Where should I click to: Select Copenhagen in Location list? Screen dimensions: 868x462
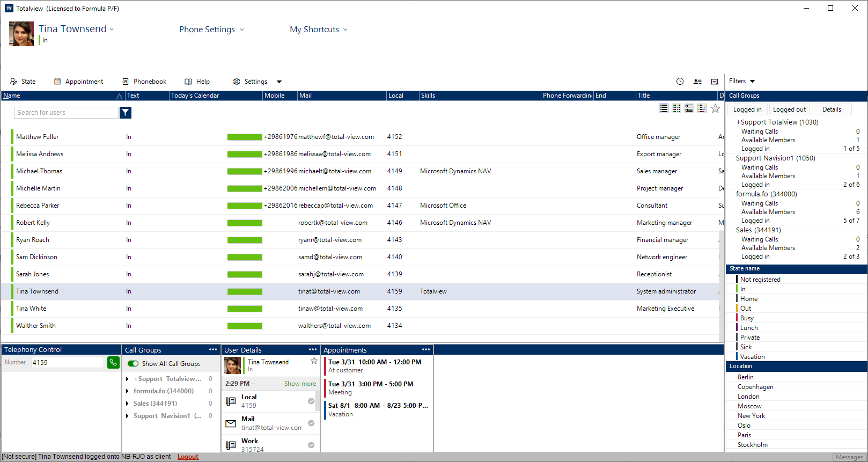755,387
